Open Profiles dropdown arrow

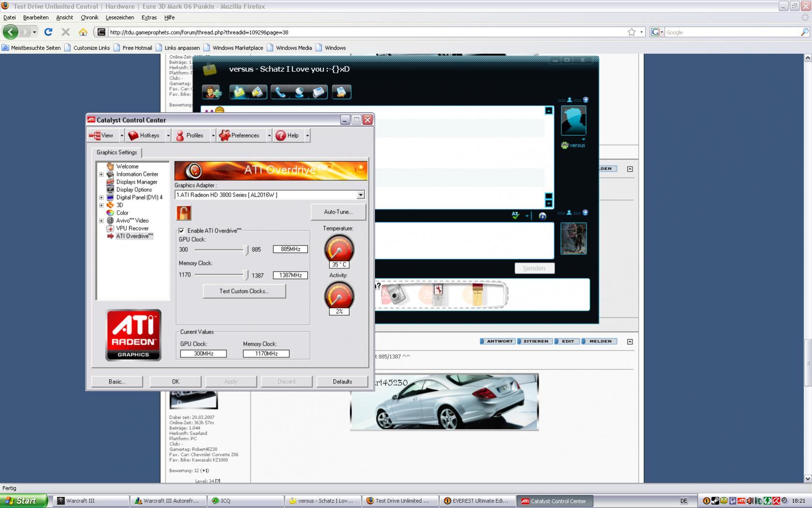[x=213, y=136]
